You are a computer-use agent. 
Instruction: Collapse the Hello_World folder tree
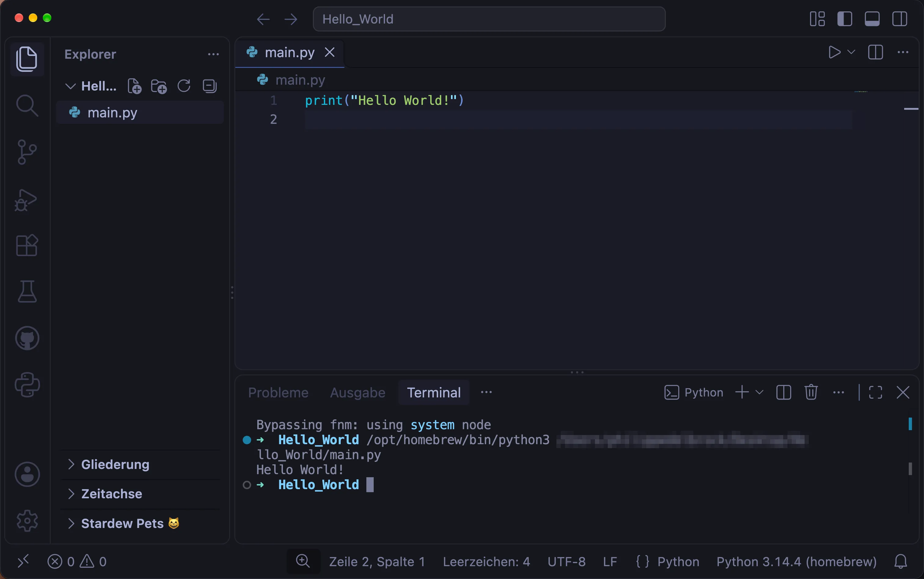click(x=70, y=86)
